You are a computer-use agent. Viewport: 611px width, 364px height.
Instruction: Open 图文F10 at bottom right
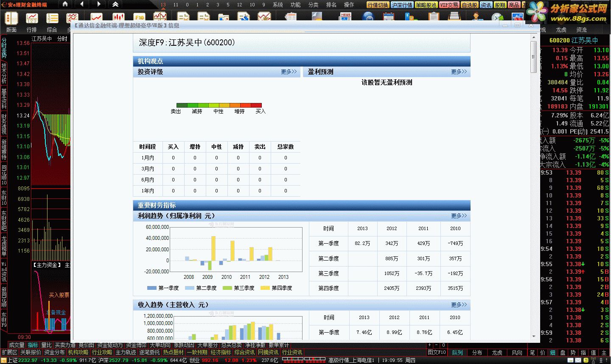click(437, 353)
